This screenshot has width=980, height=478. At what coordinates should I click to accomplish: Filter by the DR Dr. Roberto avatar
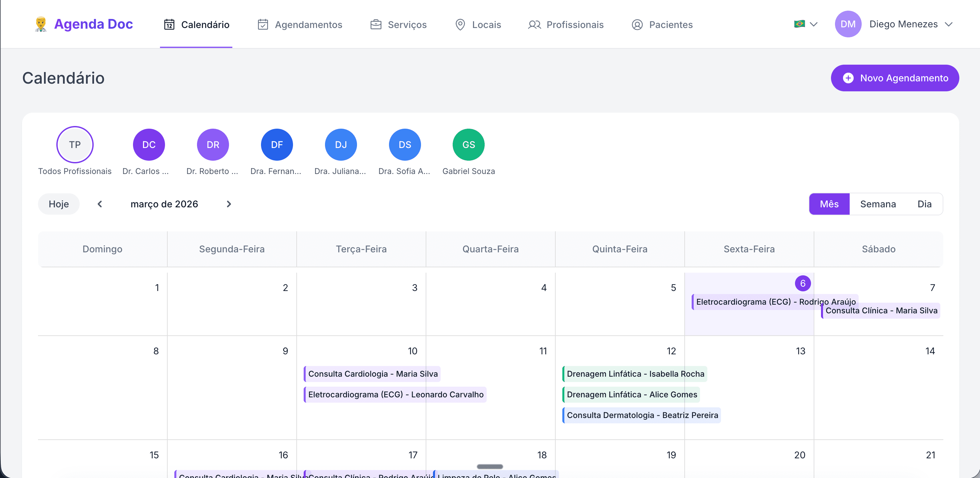click(213, 145)
